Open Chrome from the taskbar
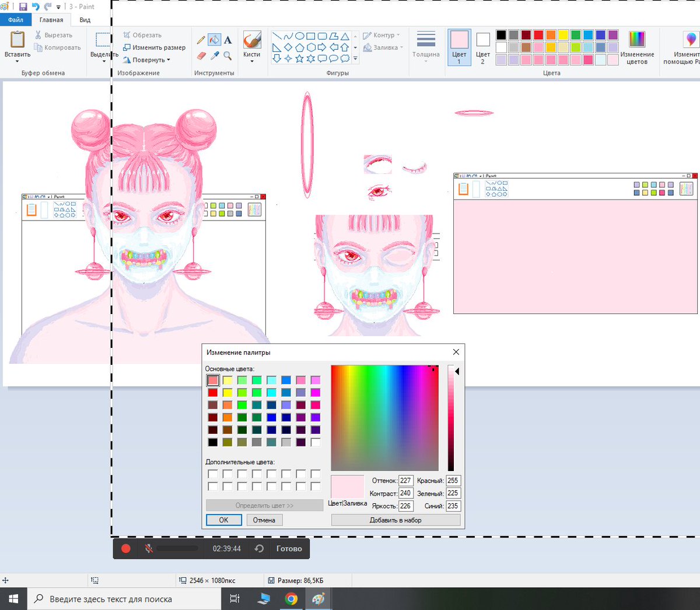Image resolution: width=700 pixels, height=610 pixels. 291,599
